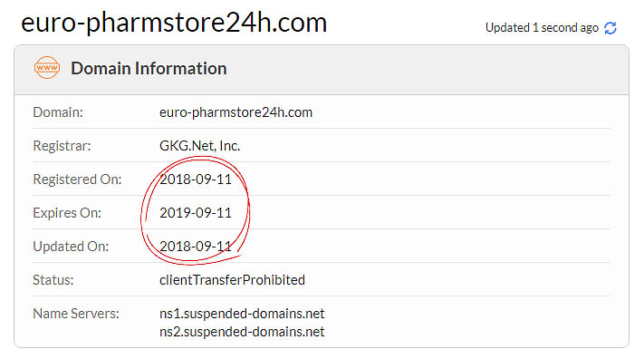Click the Domain Information heading
The image size is (644, 359).
[149, 68]
